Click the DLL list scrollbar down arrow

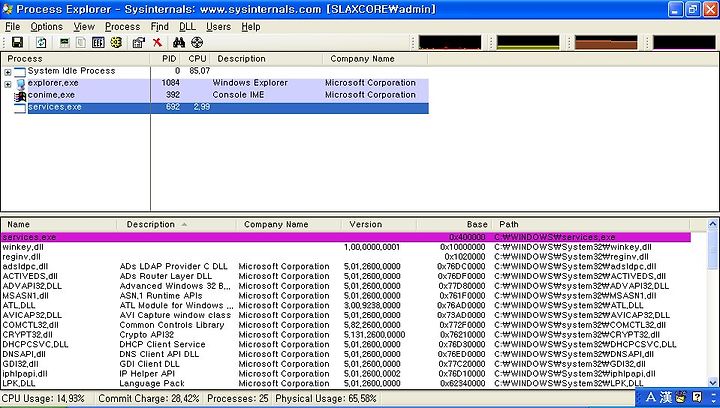click(x=713, y=382)
